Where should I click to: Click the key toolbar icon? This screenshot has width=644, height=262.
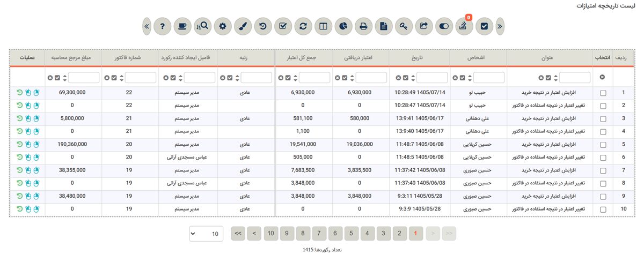404,26
